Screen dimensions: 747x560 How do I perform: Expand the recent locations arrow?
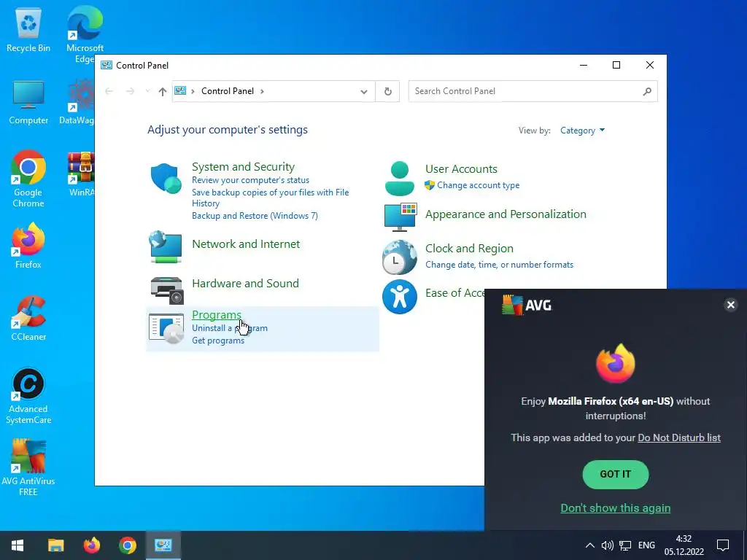(x=147, y=91)
